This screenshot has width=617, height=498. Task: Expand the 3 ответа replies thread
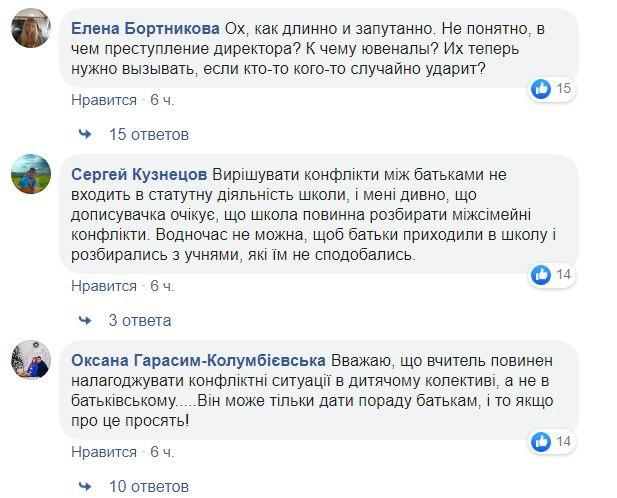(140, 320)
